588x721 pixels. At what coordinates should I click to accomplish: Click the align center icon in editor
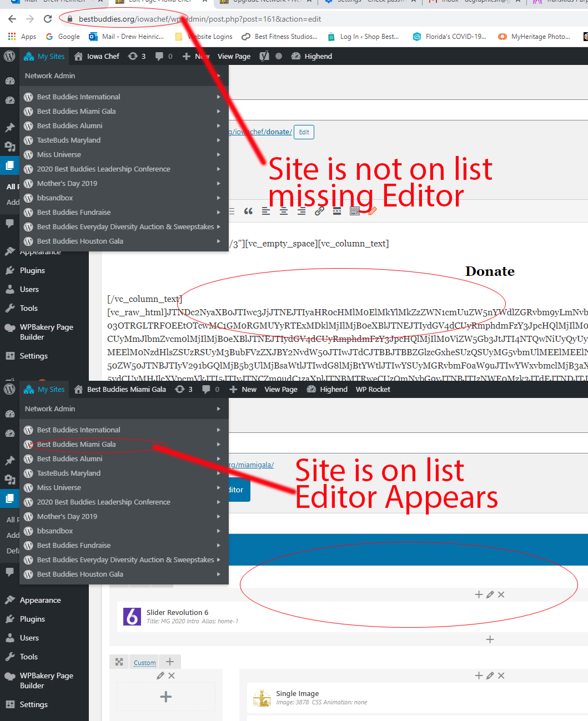[x=284, y=211]
